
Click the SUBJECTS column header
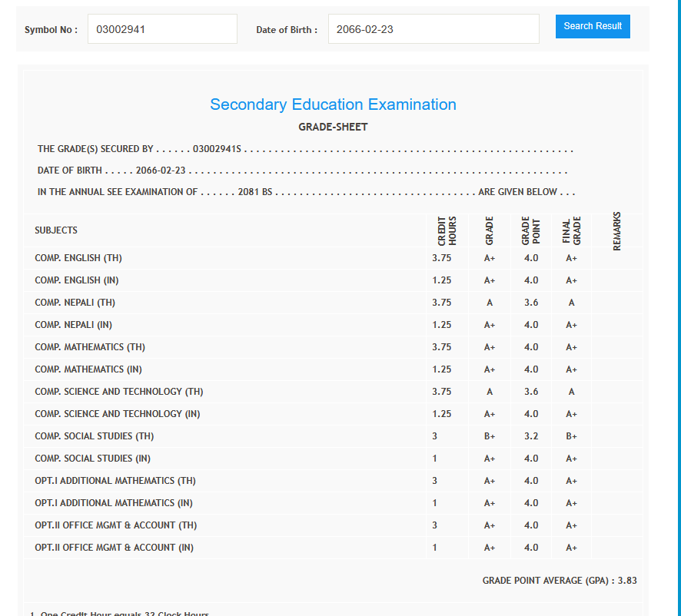coord(56,230)
